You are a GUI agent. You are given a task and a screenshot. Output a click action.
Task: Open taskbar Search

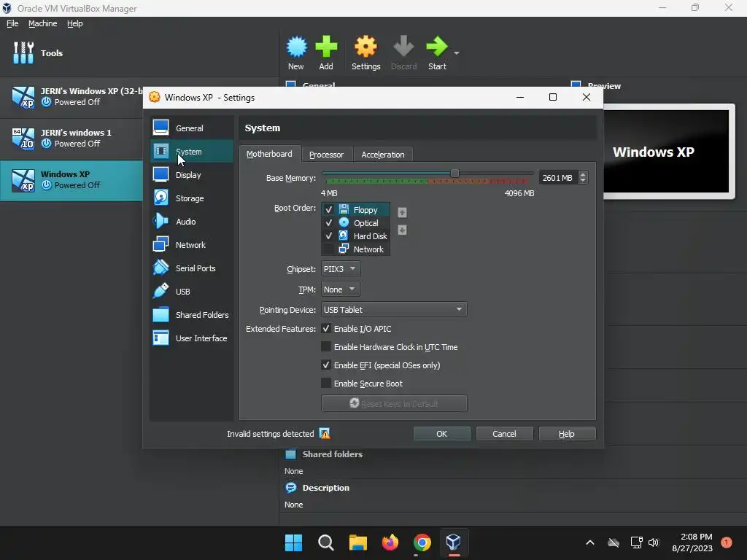pyautogui.click(x=326, y=542)
